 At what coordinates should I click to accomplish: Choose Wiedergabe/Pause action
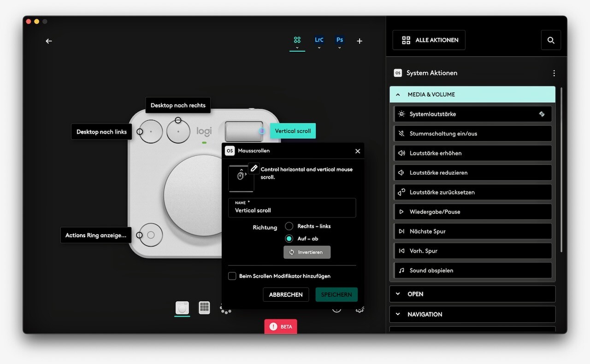pyautogui.click(x=472, y=212)
